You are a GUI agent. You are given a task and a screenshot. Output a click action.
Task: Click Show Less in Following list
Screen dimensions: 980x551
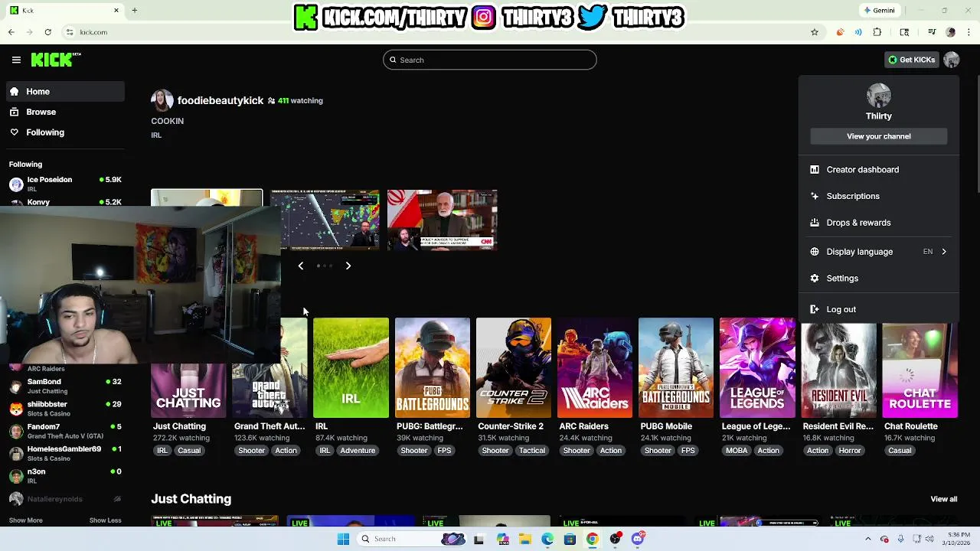coord(105,520)
